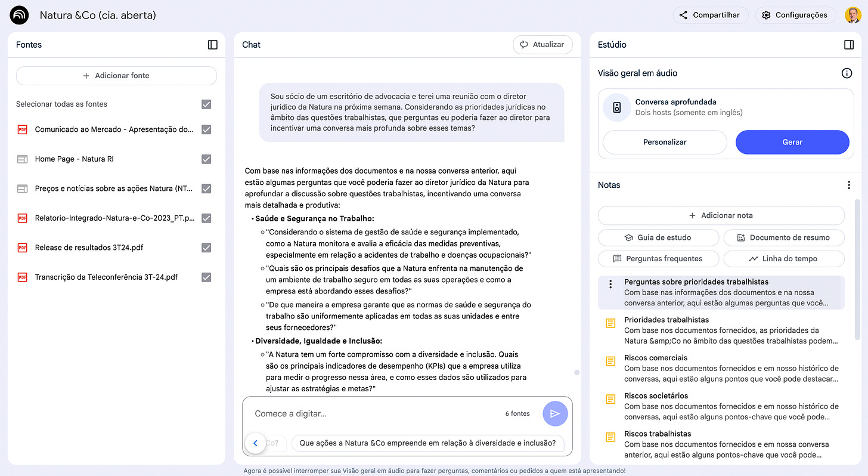868x476 pixels.
Task: Uncheck Relatorio-Integrado source checkbox
Action: point(206,218)
